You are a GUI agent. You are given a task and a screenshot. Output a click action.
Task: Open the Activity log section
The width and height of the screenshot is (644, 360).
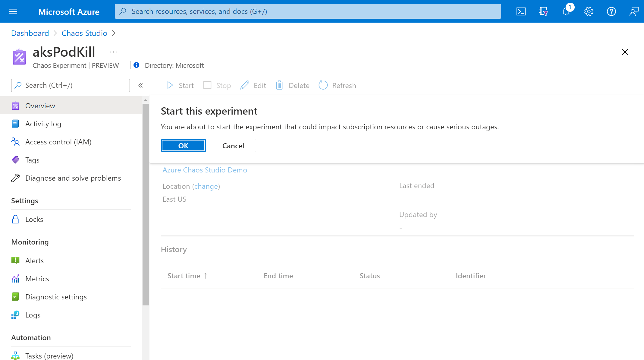tap(43, 123)
